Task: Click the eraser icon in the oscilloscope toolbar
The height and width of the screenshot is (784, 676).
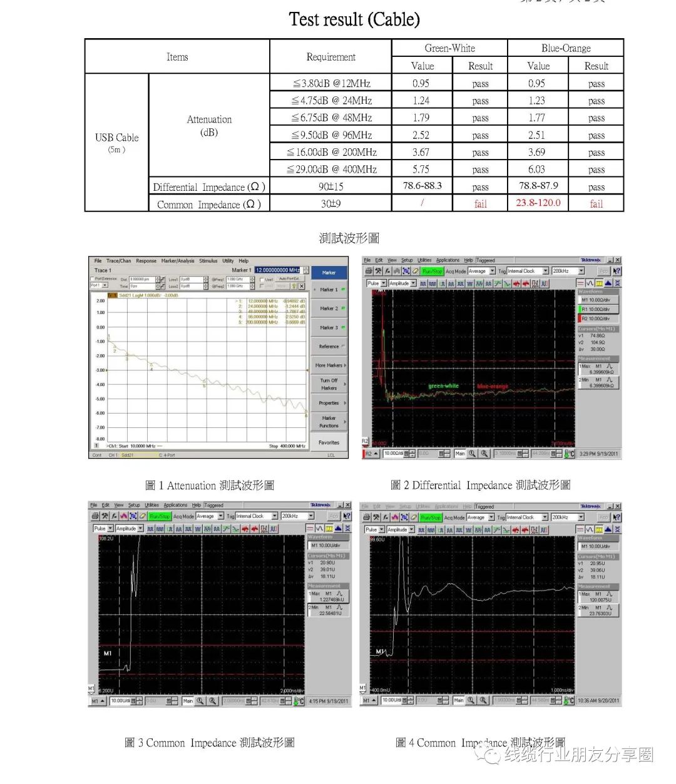Action: pyautogui.click(x=416, y=271)
